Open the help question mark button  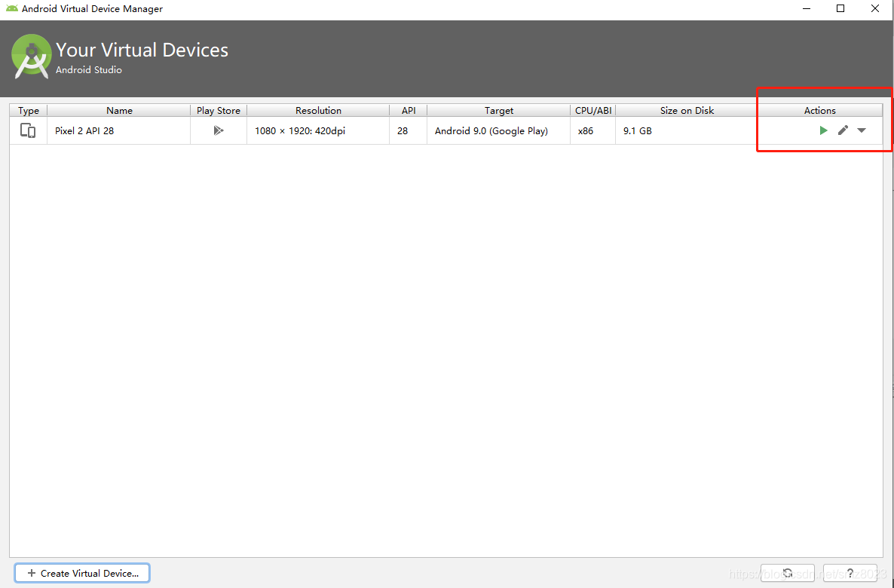[x=850, y=573]
